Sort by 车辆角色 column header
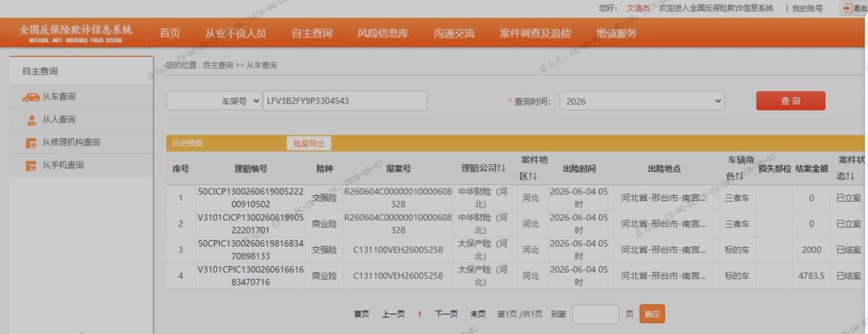 [x=741, y=168]
